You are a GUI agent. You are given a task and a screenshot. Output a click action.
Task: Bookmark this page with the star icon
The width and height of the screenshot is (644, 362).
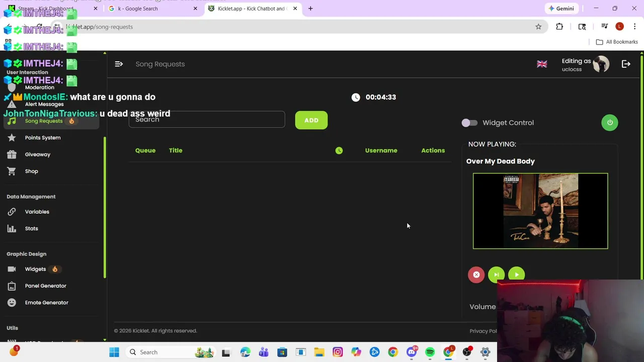pyautogui.click(x=538, y=27)
